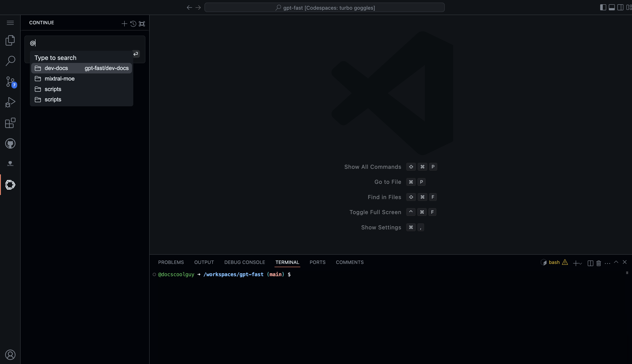Toggle the secondary side bar layout button
This screenshot has width=632, height=364.
[620, 8]
